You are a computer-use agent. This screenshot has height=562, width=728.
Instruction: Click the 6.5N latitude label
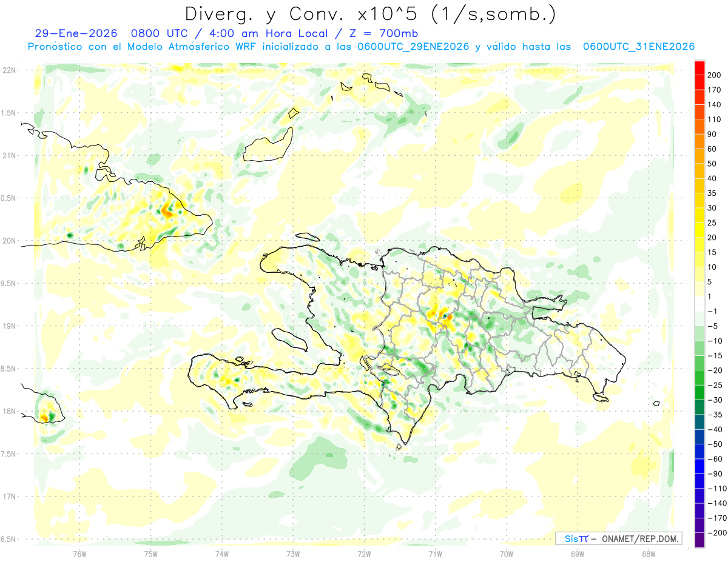tap(8, 539)
